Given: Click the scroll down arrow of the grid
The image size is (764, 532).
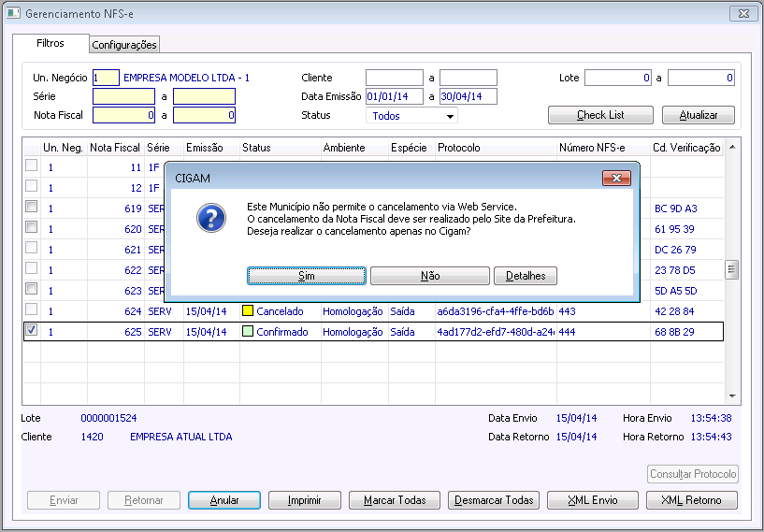Looking at the screenshot, I should 732,396.
